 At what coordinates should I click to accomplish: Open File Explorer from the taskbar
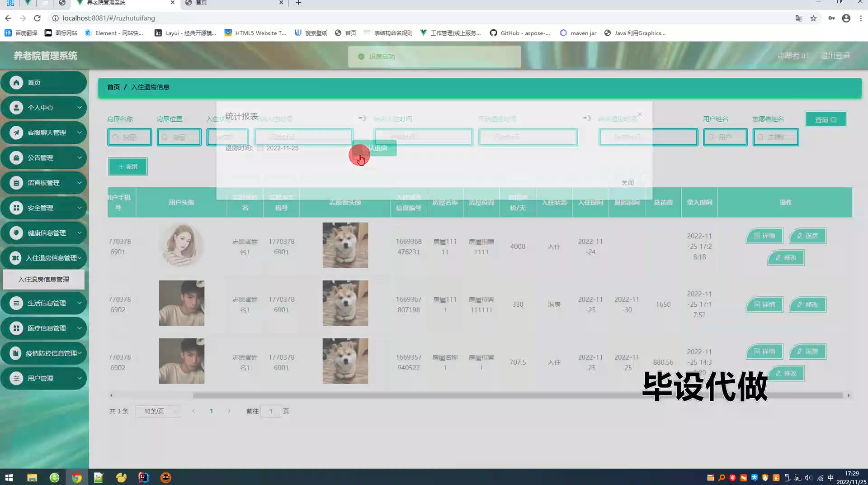coord(32,477)
